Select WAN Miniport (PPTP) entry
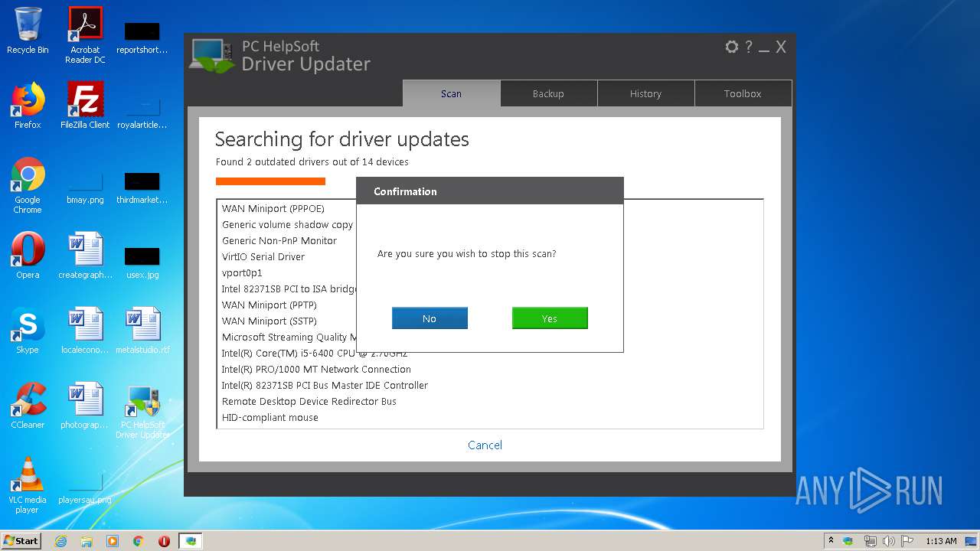 pyautogui.click(x=269, y=305)
